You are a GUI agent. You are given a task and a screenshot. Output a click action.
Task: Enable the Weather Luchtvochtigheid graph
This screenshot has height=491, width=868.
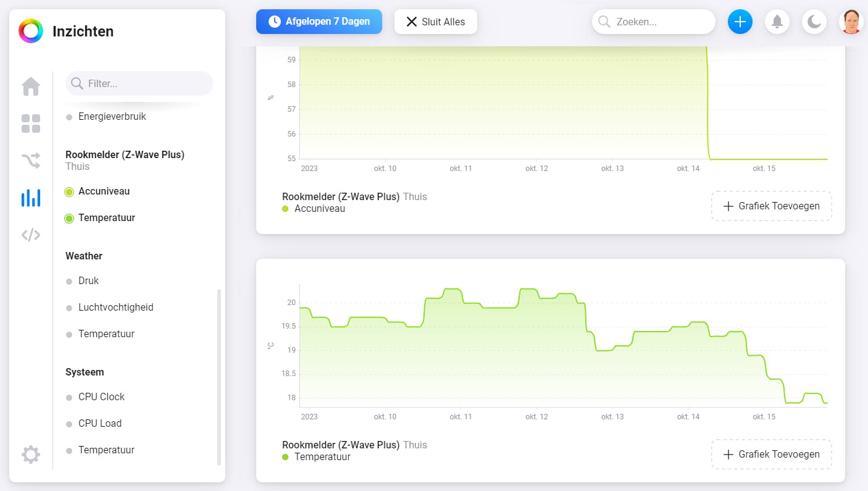(x=115, y=308)
